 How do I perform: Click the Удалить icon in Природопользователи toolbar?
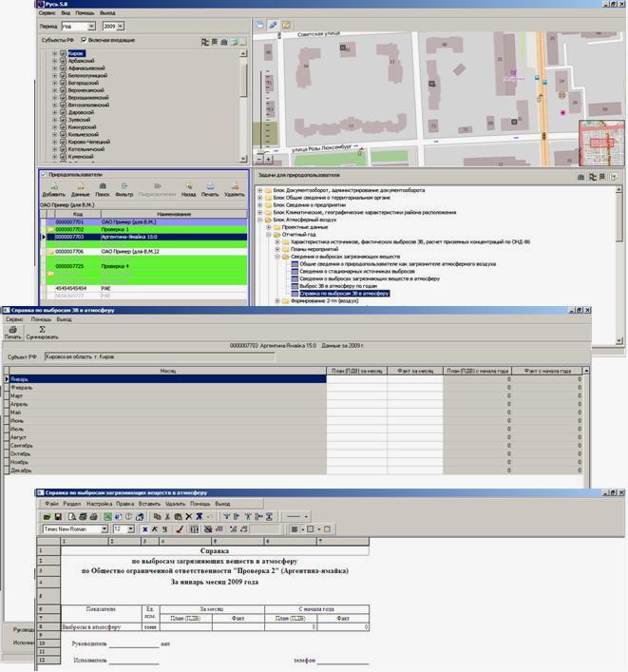tap(234, 187)
